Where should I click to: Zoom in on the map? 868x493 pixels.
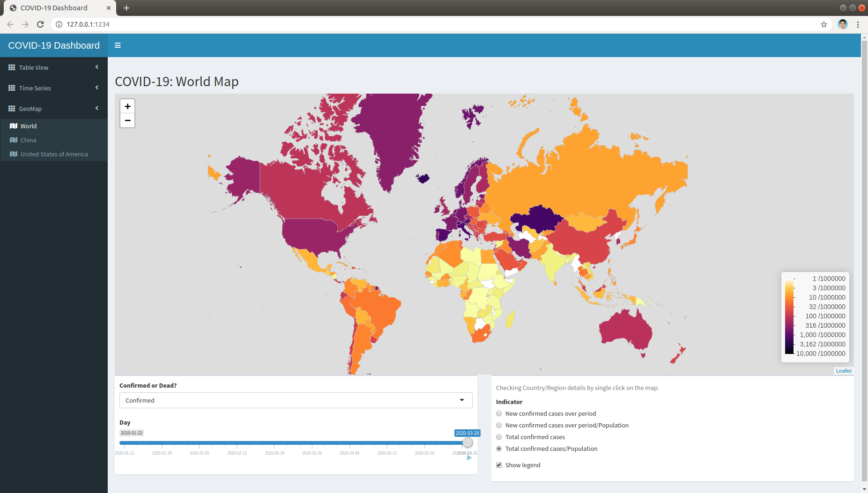point(127,106)
